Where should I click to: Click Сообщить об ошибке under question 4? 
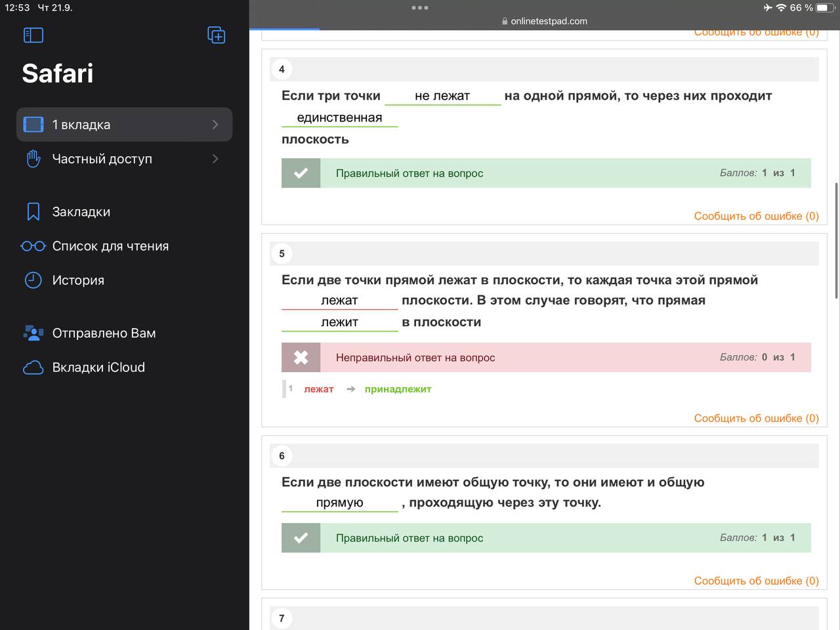click(x=756, y=216)
